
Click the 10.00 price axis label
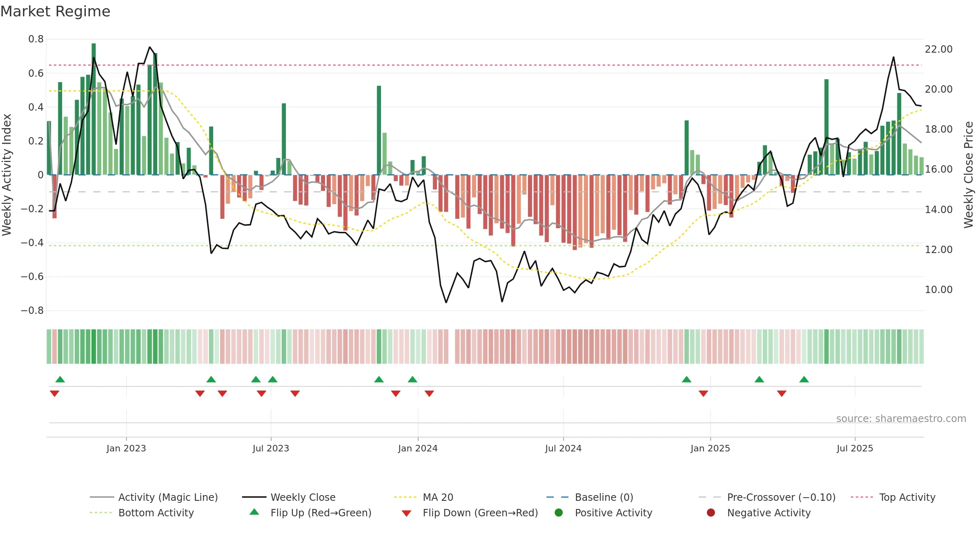[x=938, y=289]
